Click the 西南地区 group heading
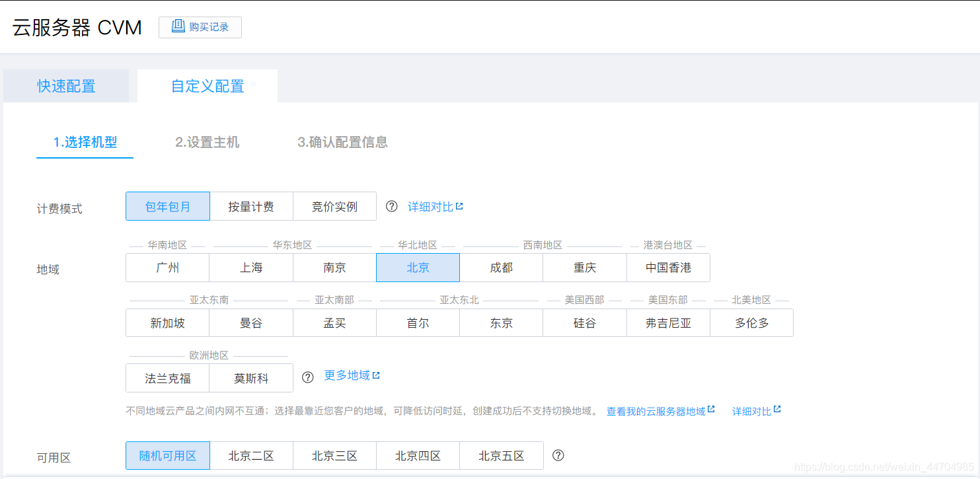 543,245
